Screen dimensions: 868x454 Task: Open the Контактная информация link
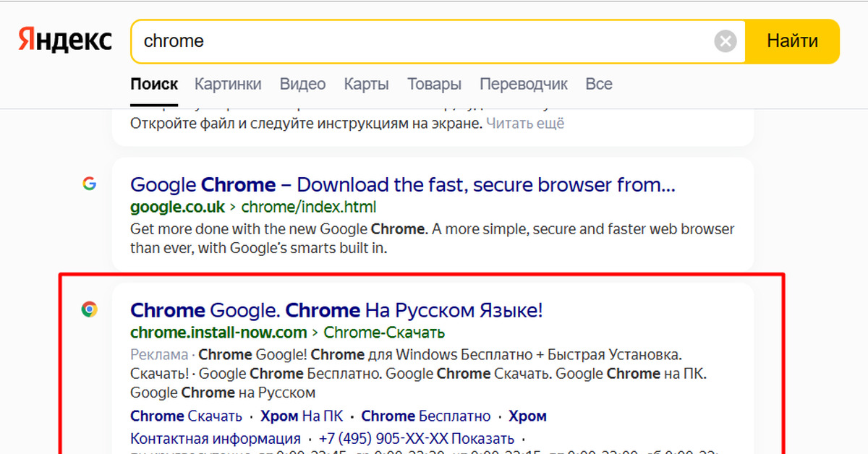(x=216, y=439)
